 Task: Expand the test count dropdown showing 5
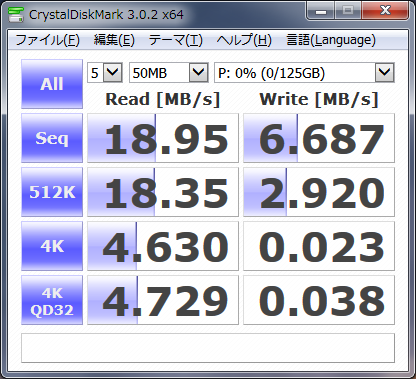click(x=112, y=72)
